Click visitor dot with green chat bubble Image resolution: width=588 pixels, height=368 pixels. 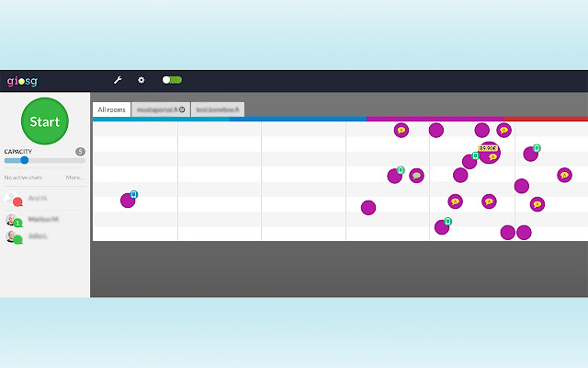point(416,176)
